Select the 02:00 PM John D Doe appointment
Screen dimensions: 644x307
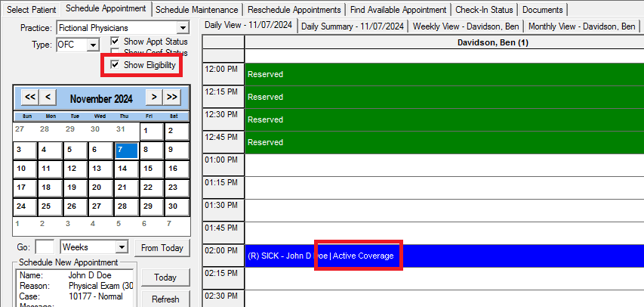pos(445,256)
